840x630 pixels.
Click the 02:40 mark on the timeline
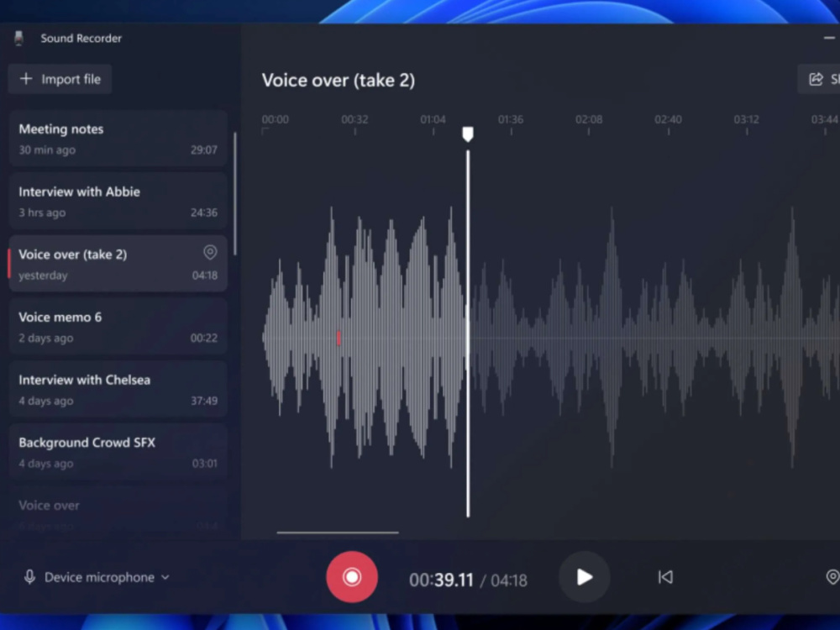pyautogui.click(x=668, y=119)
